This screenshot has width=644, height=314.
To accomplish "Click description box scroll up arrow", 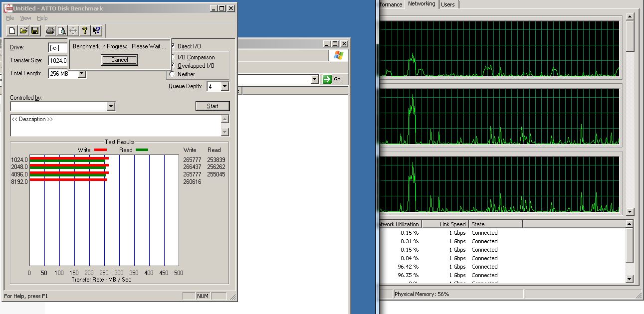I will point(225,119).
